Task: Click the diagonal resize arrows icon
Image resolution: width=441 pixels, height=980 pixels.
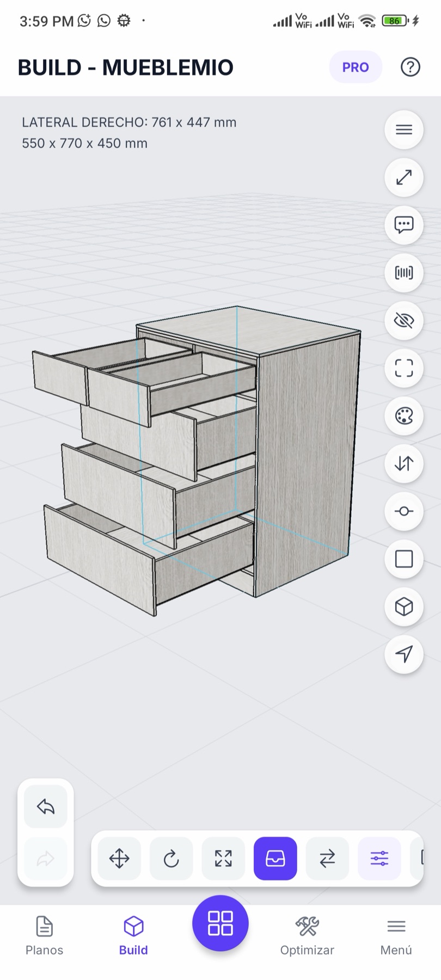Action: [404, 177]
